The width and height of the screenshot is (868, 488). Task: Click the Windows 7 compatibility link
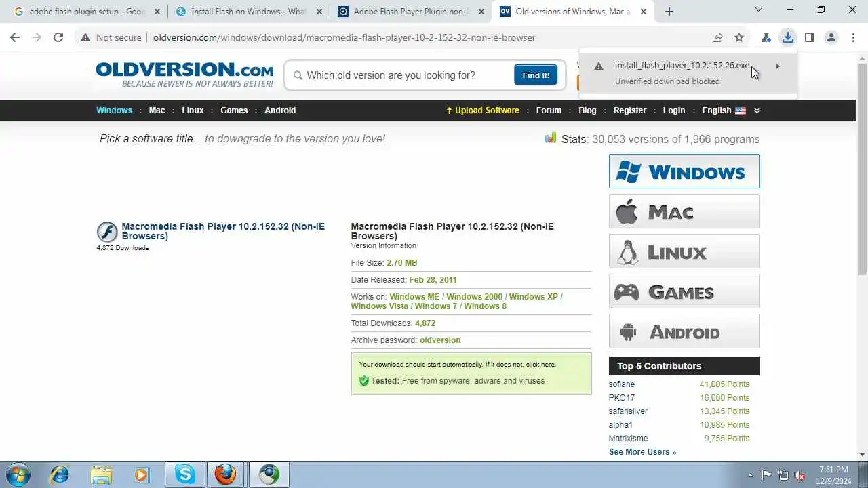tap(436, 306)
